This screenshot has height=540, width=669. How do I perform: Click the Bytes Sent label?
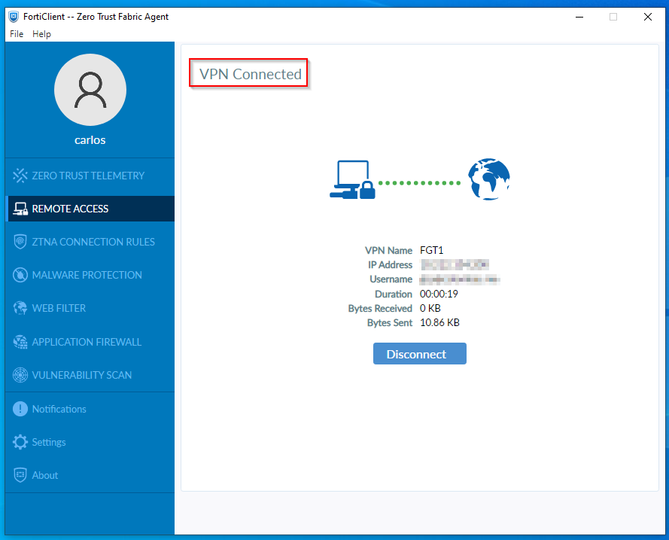point(390,322)
